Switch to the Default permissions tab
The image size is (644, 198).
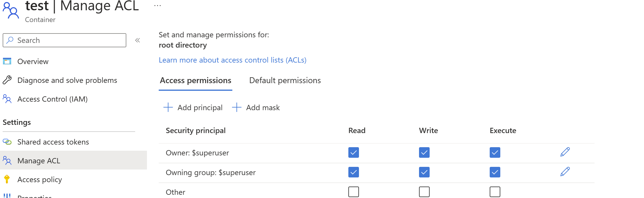(x=285, y=80)
